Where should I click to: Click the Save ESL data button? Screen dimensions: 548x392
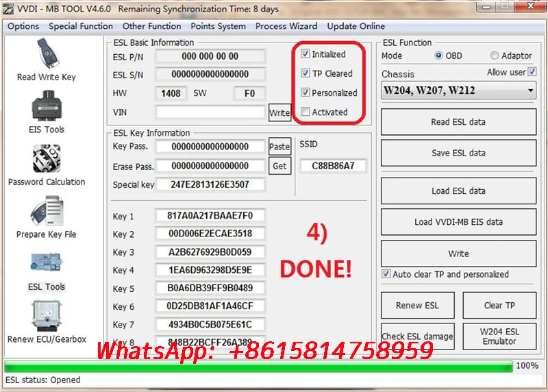click(x=458, y=153)
